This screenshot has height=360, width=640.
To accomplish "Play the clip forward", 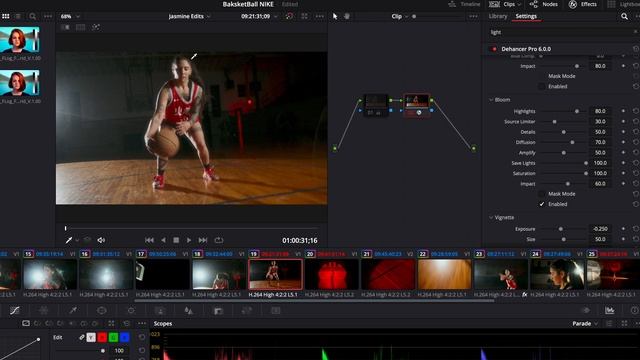I will click(x=189, y=240).
